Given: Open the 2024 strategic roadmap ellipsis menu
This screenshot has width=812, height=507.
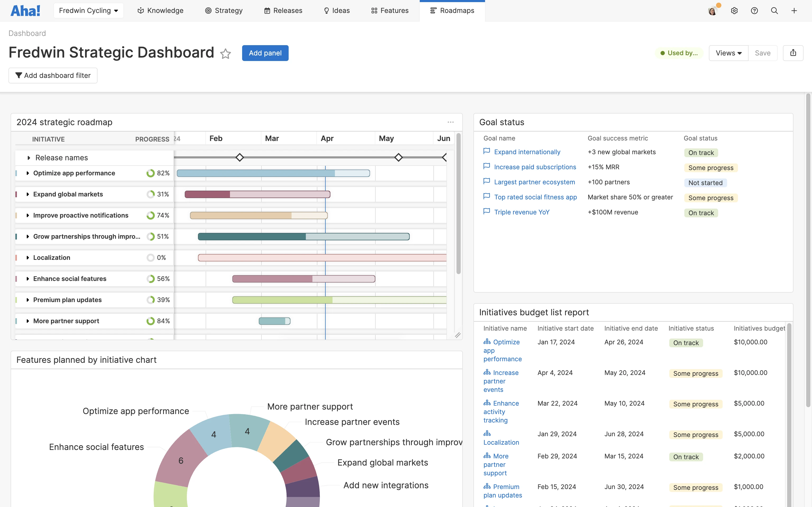Looking at the screenshot, I should click(450, 122).
